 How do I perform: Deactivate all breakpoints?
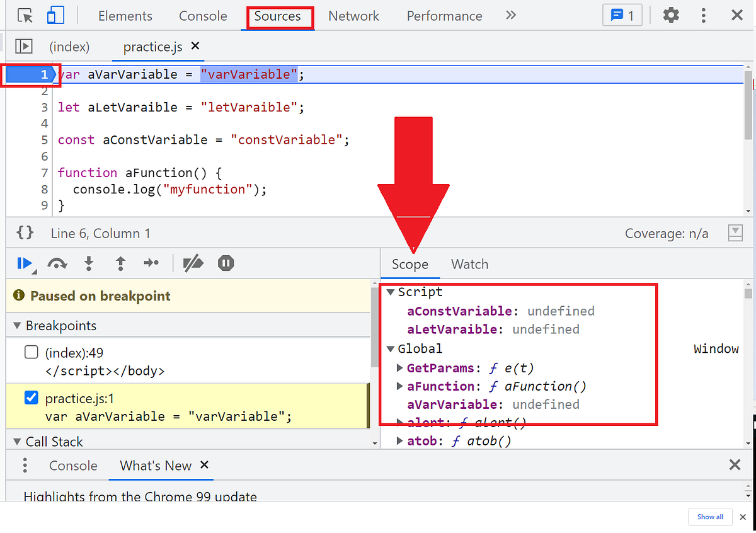point(193,263)
